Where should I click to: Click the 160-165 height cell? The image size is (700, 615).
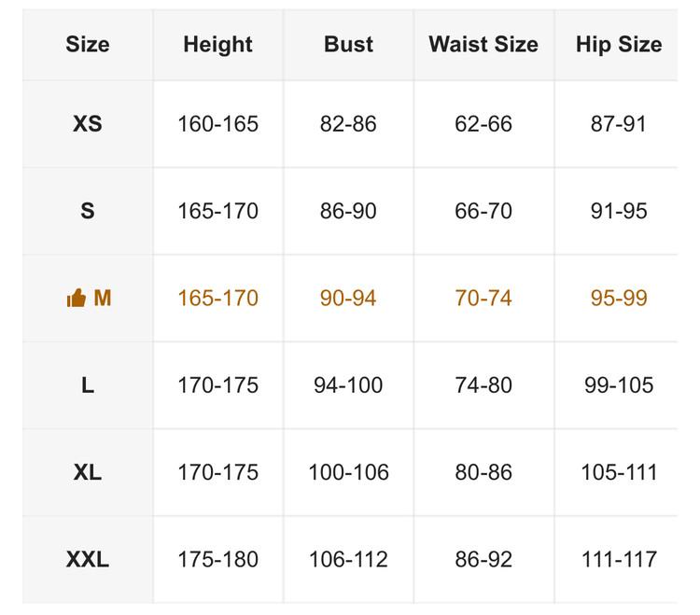(217, 124)
